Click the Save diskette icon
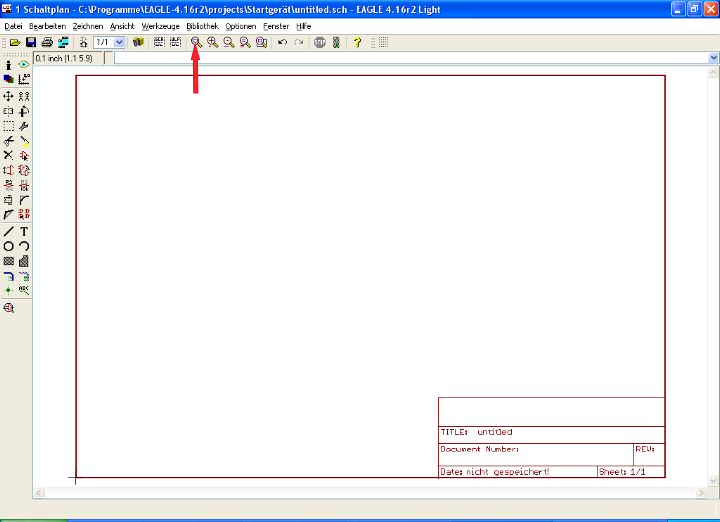Screen dimensions: 720x522 click(31, 43)
